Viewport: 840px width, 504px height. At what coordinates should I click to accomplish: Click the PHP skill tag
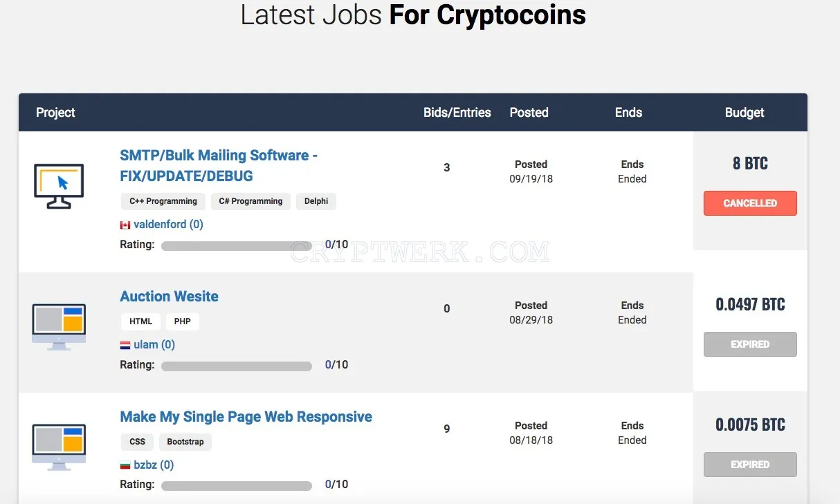pyautogui.click(x=183, y=321)
